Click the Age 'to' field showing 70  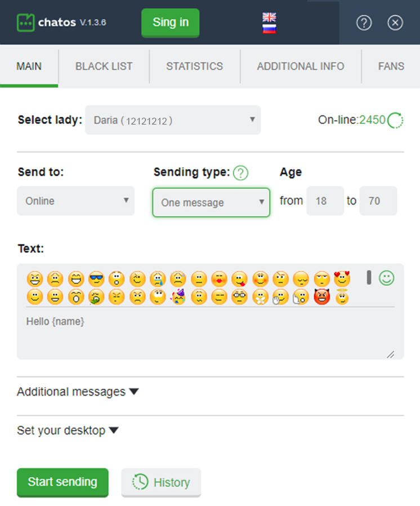pos(378,201)
